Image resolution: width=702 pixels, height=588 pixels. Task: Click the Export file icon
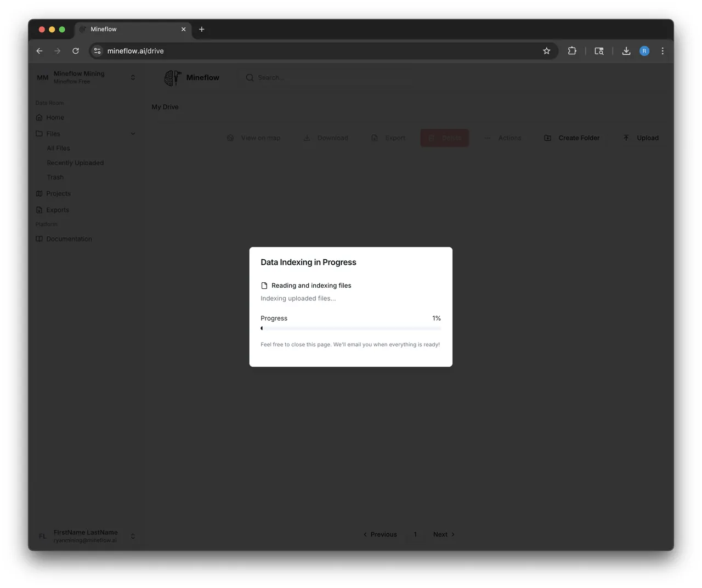click(x=374, y=138)
